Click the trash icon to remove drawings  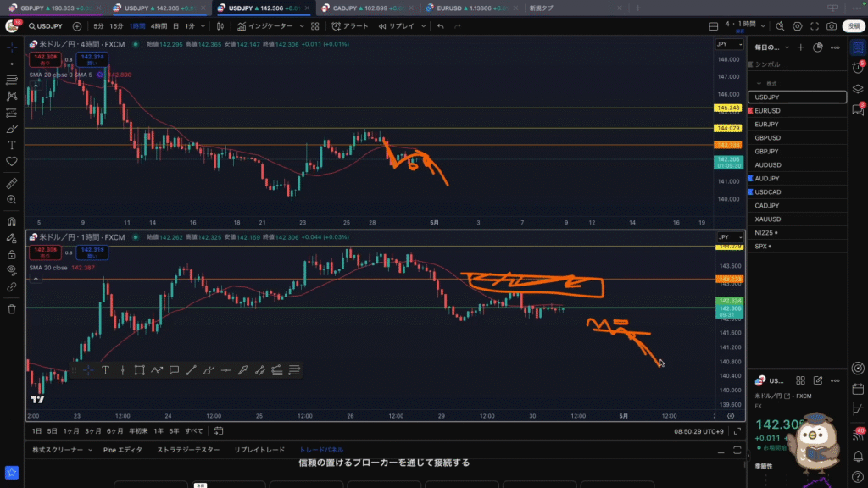pyautogui.click(x=12, y=309)
